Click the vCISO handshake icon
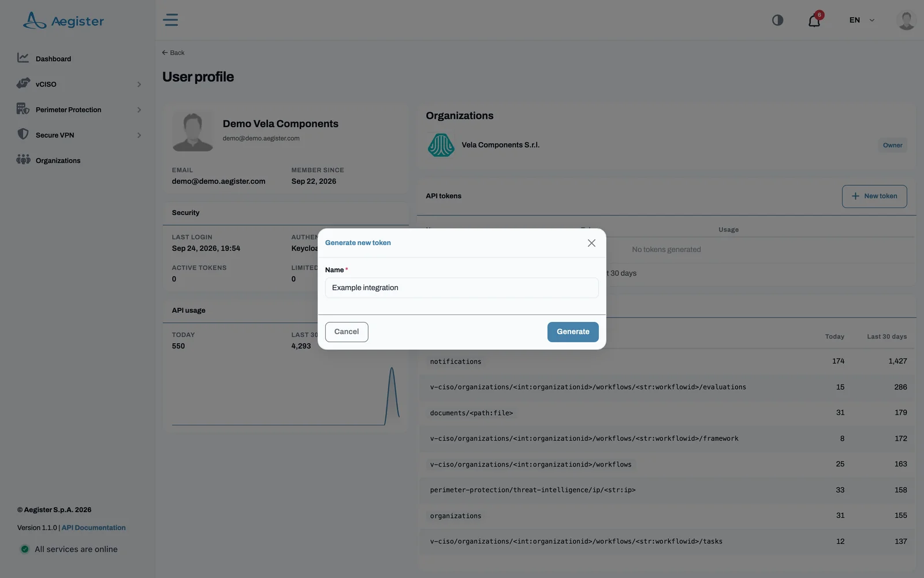Image resolution: width=924 pixels, height=578 pixels. point(23,83)
